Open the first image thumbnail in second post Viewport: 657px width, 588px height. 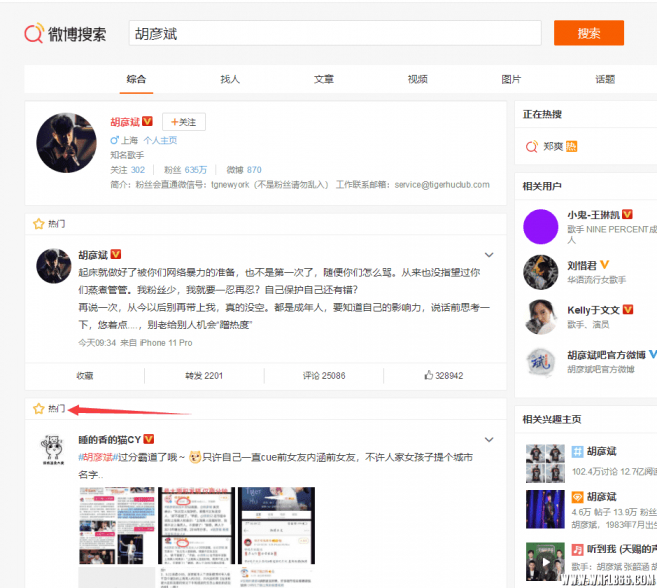coord(117,526)
